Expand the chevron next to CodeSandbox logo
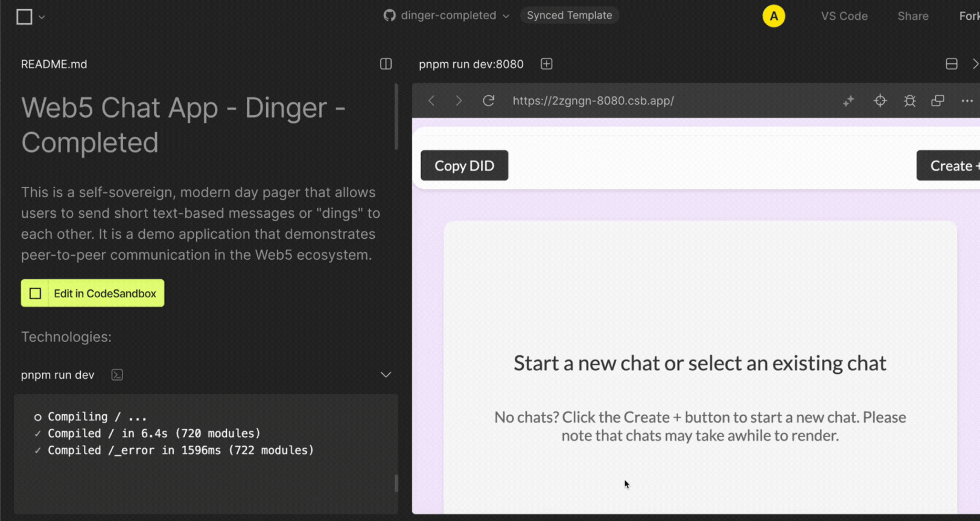980x521 pixels. 42,17
